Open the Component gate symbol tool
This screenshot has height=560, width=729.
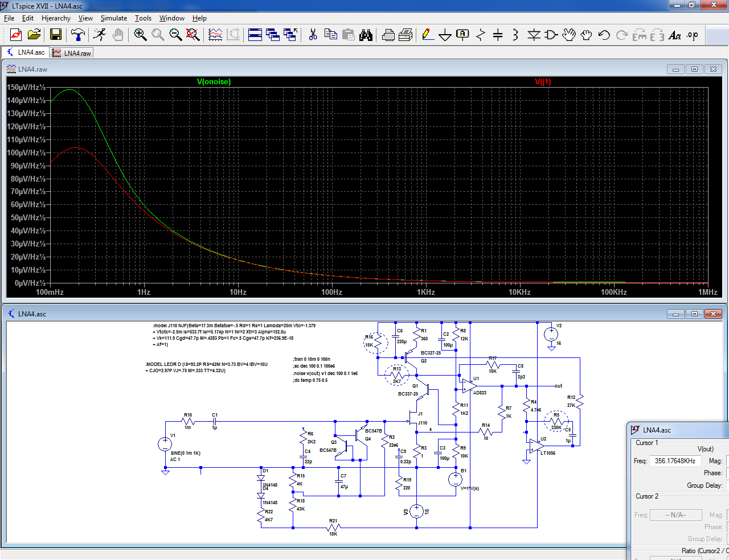tap(551, 35)
